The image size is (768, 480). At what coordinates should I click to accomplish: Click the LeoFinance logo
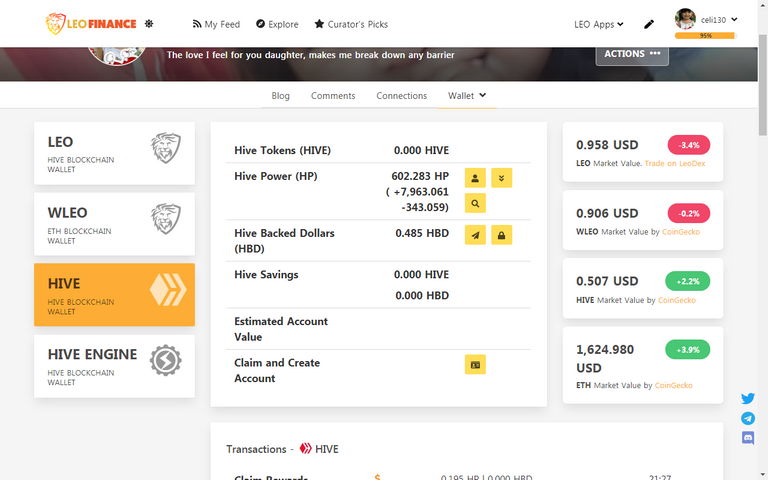(91, 24)
